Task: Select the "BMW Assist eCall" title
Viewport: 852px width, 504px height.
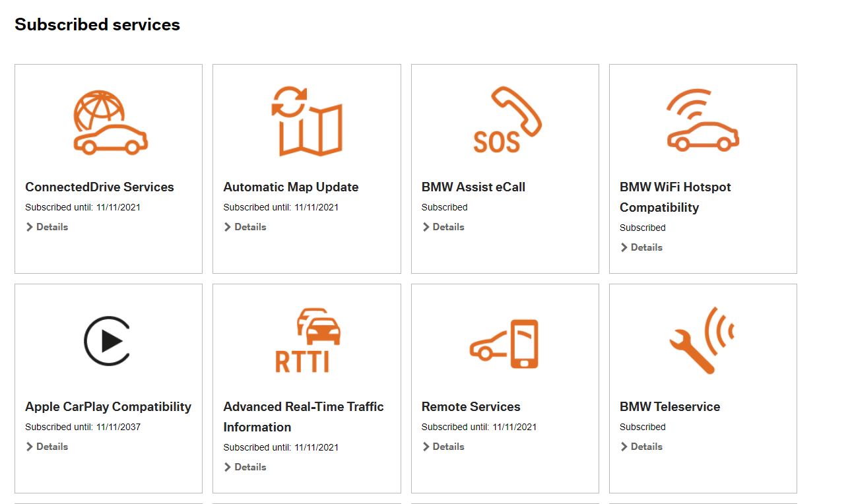Action: click(x=473, y=187)
